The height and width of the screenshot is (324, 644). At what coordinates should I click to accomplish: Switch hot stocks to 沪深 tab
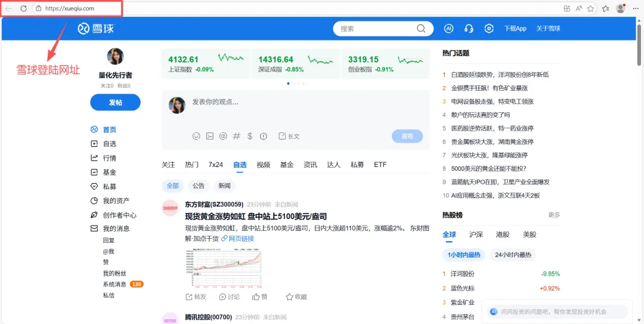476,234
